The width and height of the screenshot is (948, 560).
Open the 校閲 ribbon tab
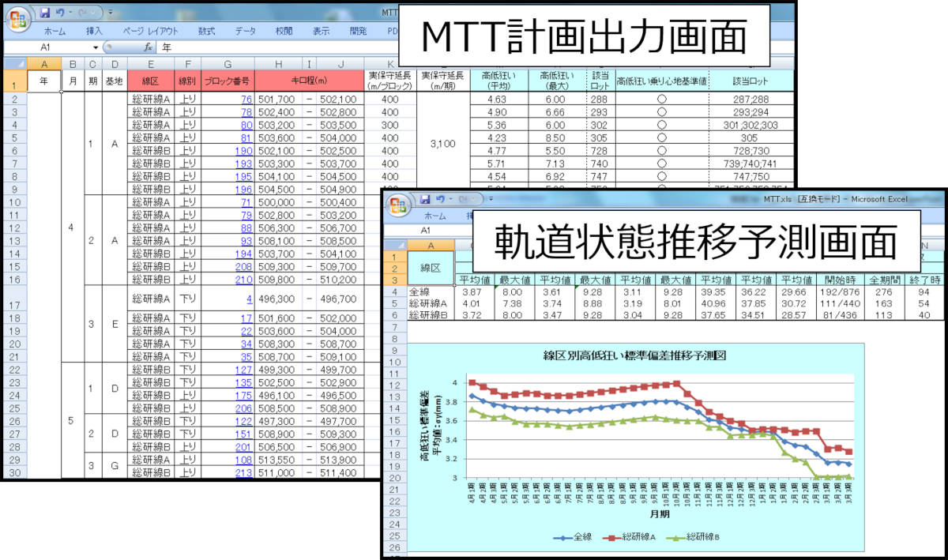284,32
